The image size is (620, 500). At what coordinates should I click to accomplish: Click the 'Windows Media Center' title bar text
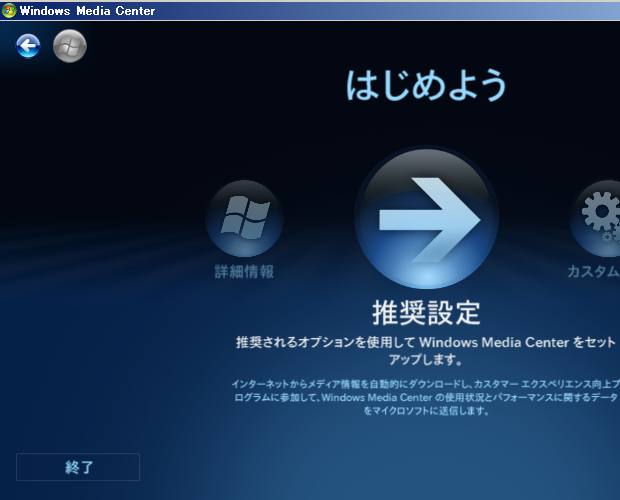[87, 10]
